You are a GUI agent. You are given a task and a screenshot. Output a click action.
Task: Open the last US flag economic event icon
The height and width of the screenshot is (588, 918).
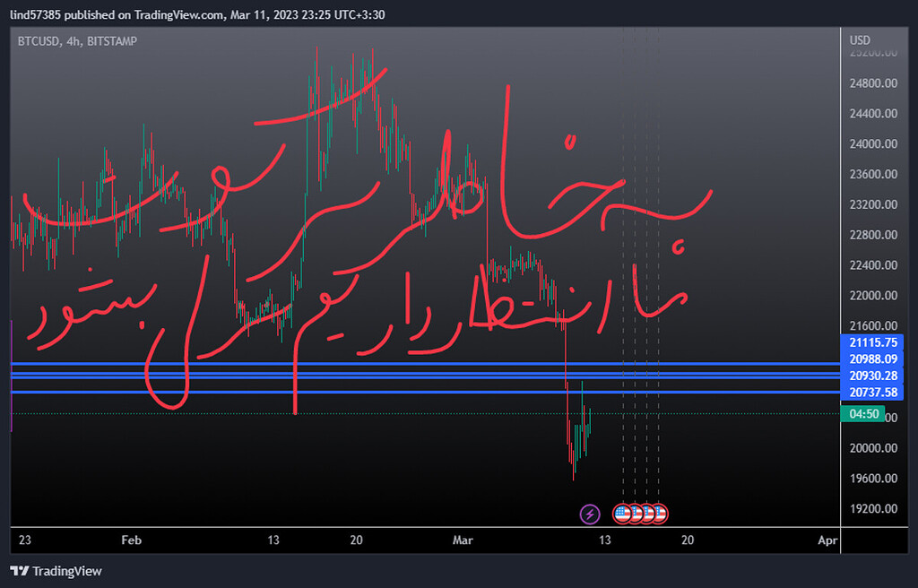pos(659,514)
